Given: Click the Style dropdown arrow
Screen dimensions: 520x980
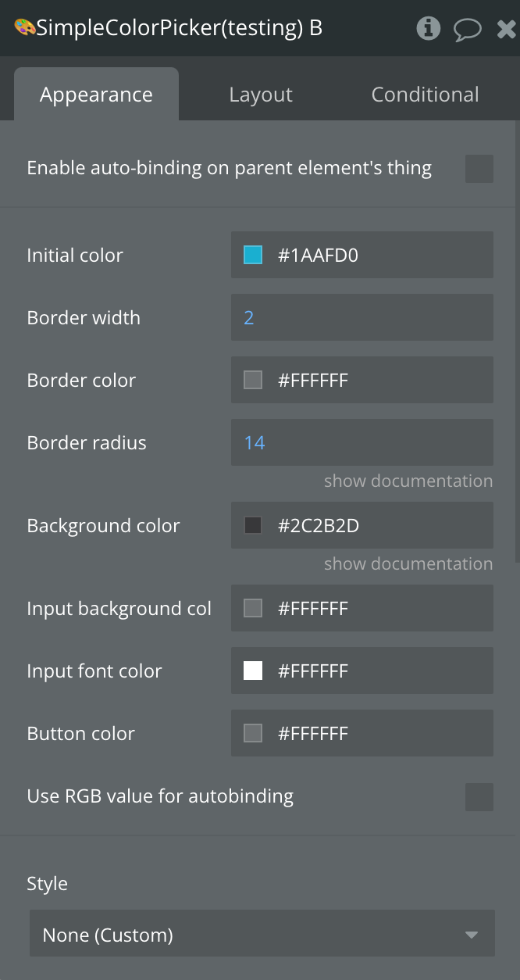Looking at the screenshot, I should [471, 935].
